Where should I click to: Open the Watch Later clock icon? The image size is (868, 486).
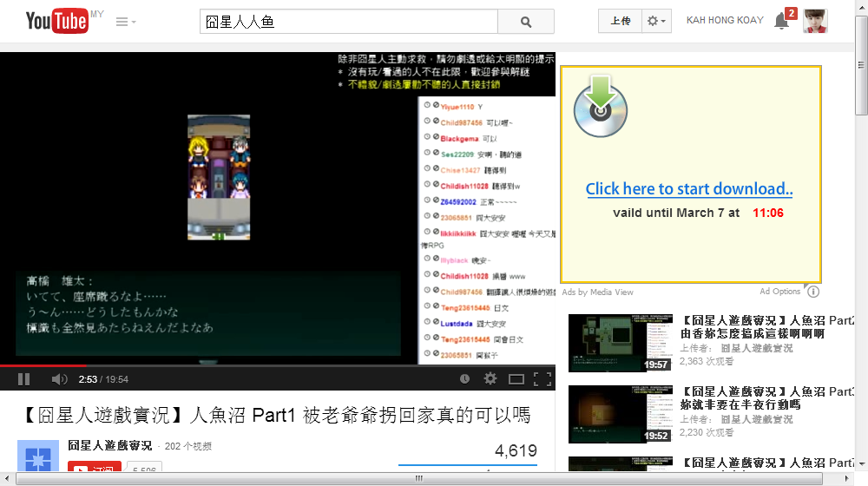click(x=464, y=379)
